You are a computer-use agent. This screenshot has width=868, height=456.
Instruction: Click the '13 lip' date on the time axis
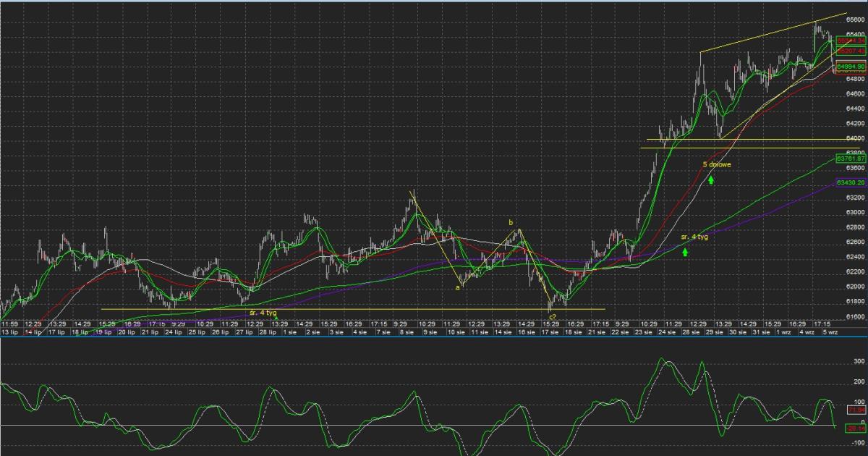pos(9,332)
